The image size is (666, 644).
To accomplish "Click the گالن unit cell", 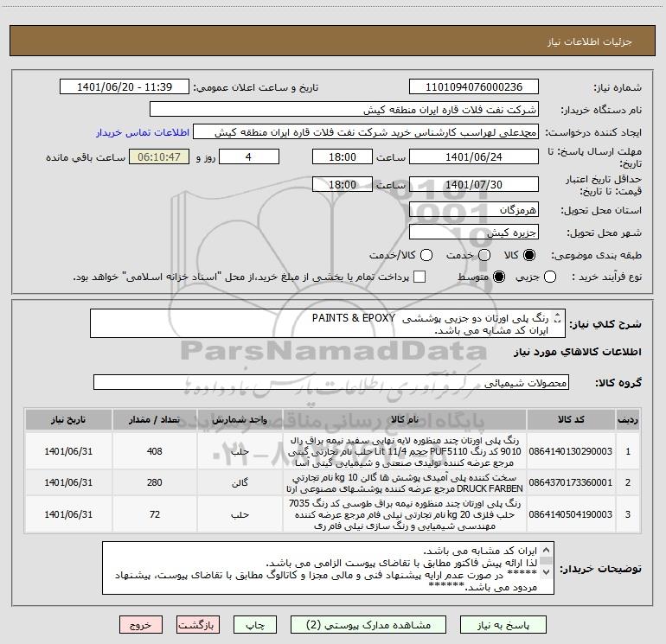I will [x=240, y=482].
